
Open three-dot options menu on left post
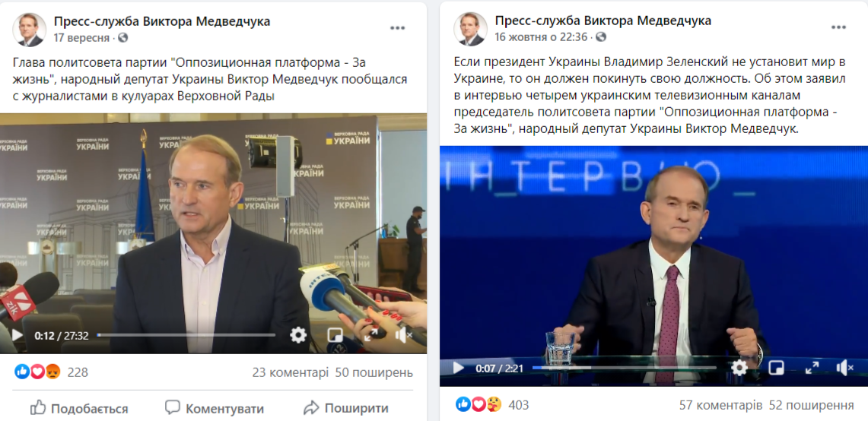(x=397, y=28)
